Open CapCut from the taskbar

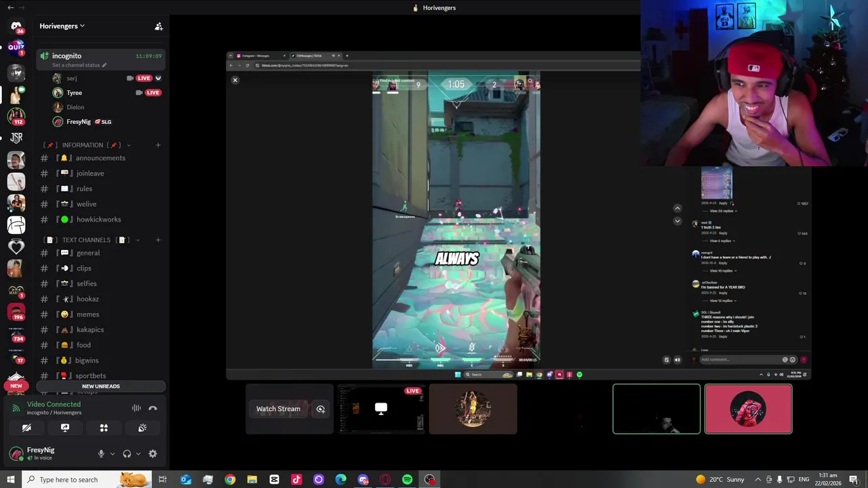tap(274, 479)
